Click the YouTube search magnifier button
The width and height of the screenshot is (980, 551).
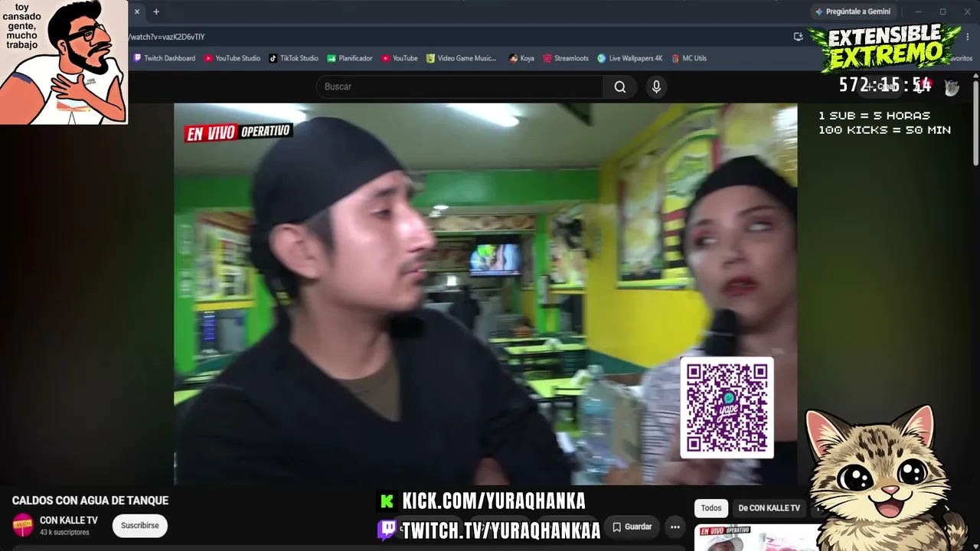620,87
